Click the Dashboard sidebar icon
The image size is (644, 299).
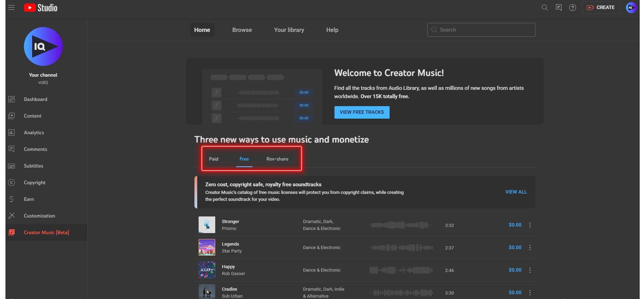[11, 99]
